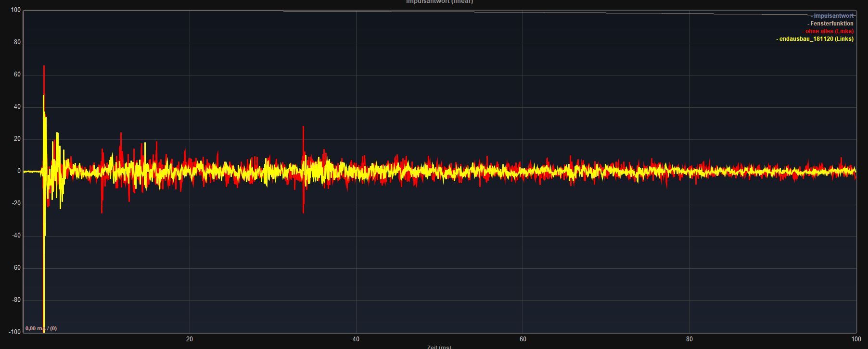
Task: Toggle the Fensterfunktion curve in the legend
Action: (x=831, y=24)
